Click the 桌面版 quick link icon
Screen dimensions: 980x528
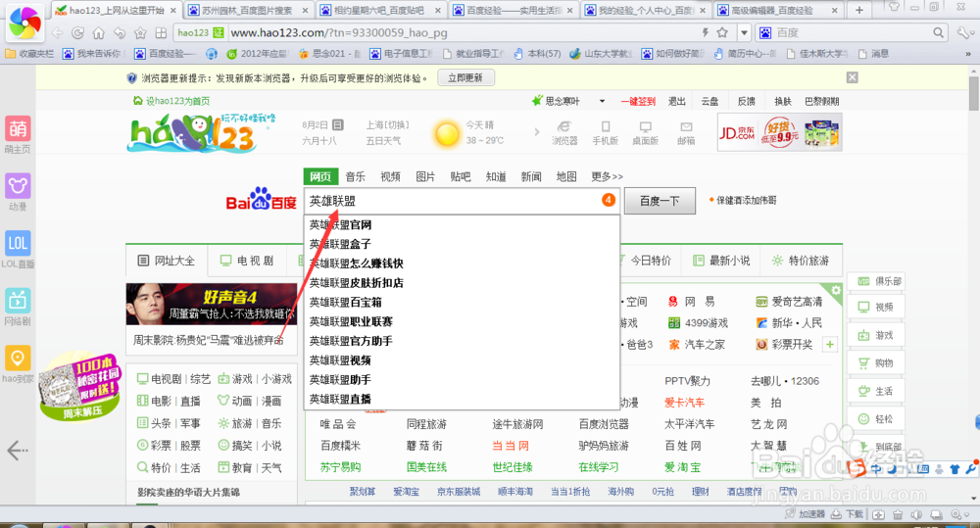[645, 133]
